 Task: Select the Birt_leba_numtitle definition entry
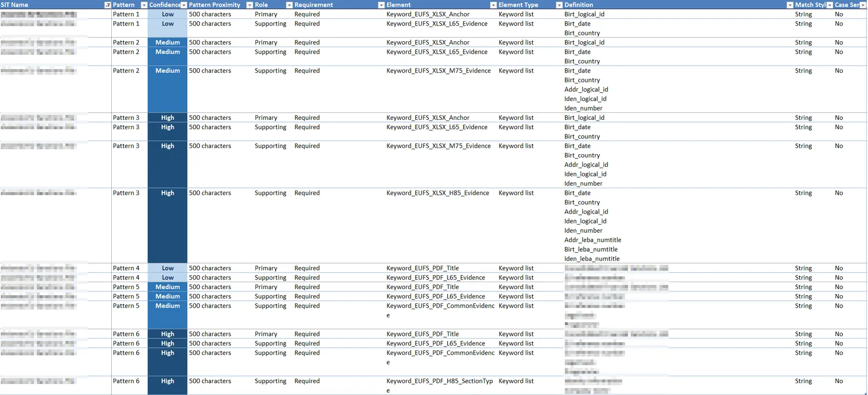click(591, 250)
